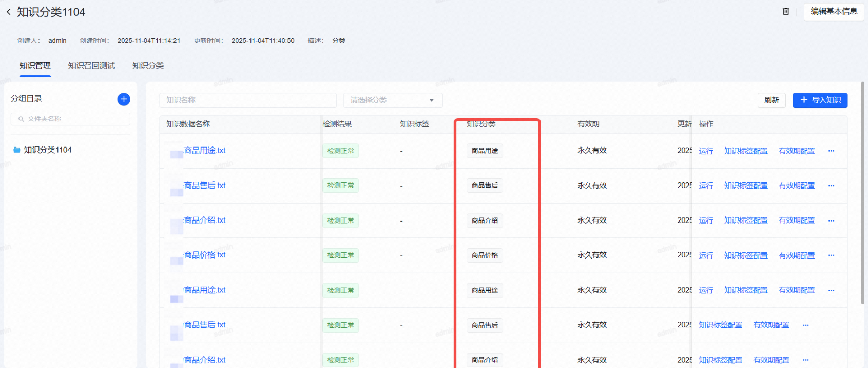Click 知识标签配置 in 商品价格.txt row

tap(746, 255)
